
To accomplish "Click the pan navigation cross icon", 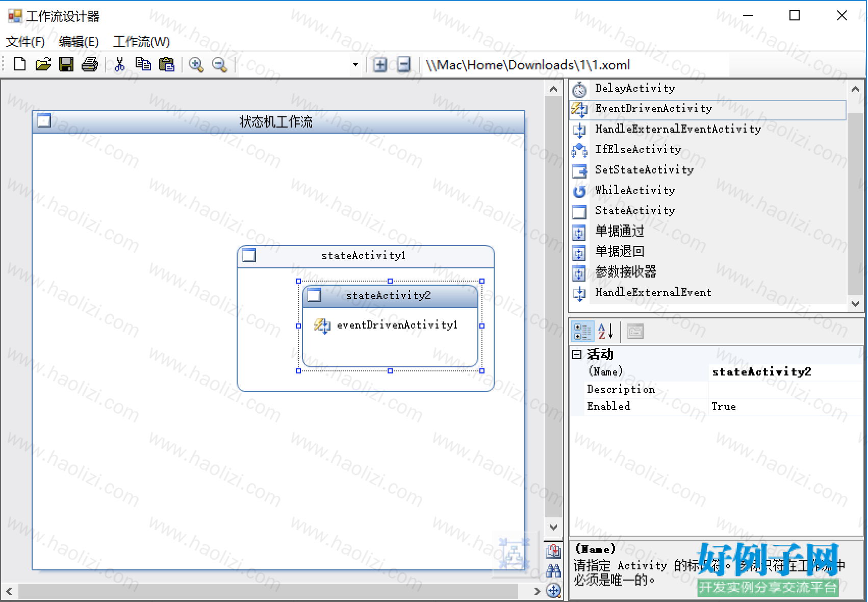I will (x=553, y=591).
